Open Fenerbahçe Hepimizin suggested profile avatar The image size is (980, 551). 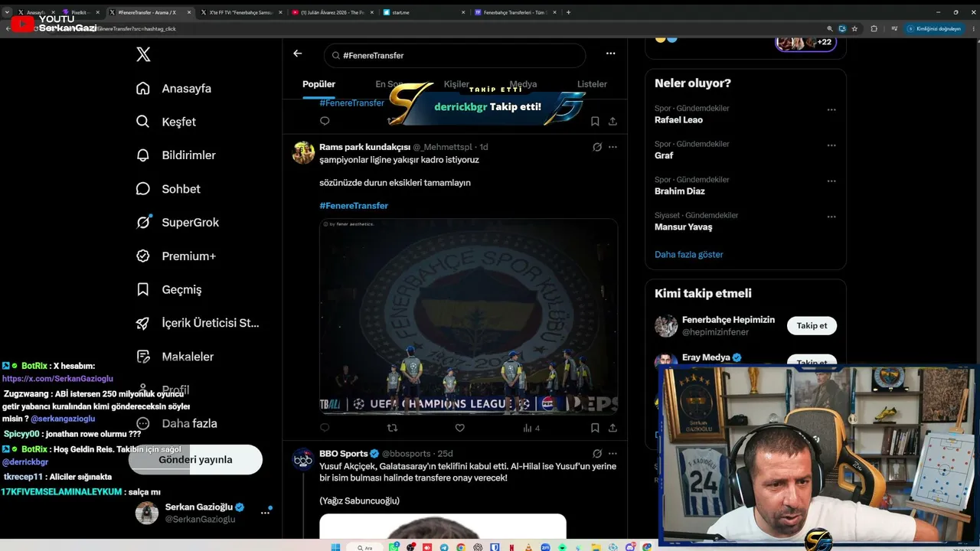click(x=666, y=326)
